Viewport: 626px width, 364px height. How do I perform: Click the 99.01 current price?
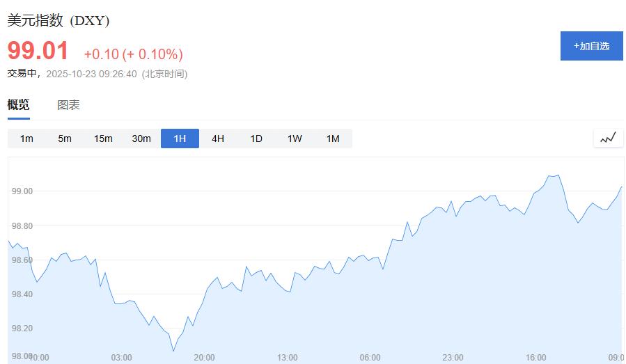tap(38, 52)
